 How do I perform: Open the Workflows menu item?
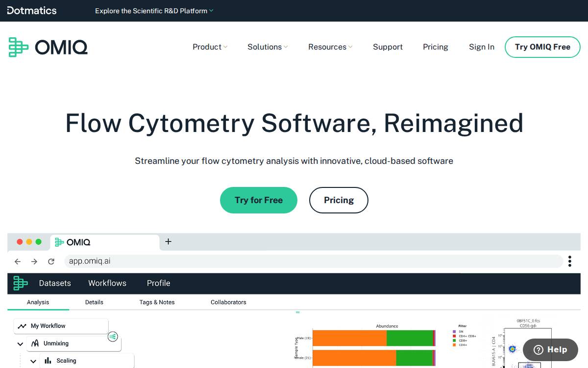click(x=107, y=283)
